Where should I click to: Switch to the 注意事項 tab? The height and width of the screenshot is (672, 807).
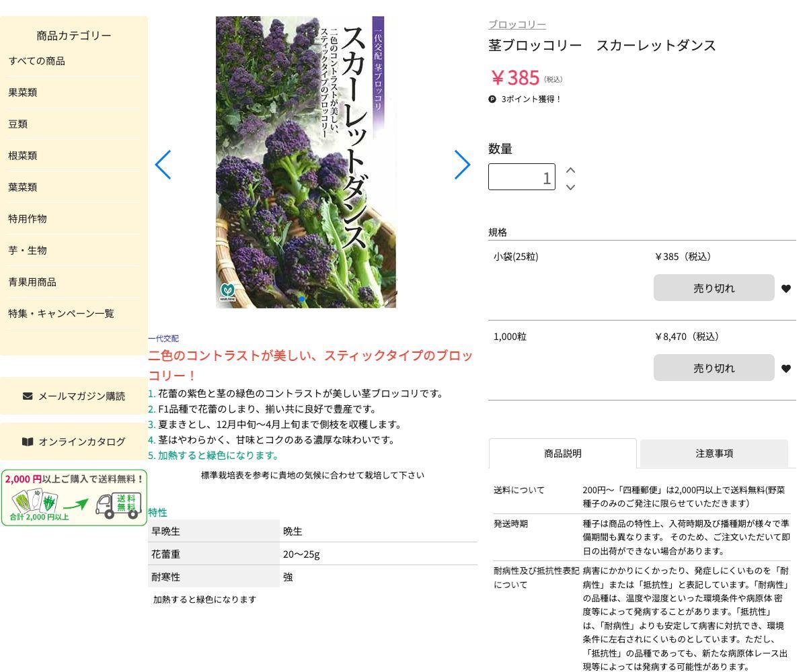click(x=714, y=454)
